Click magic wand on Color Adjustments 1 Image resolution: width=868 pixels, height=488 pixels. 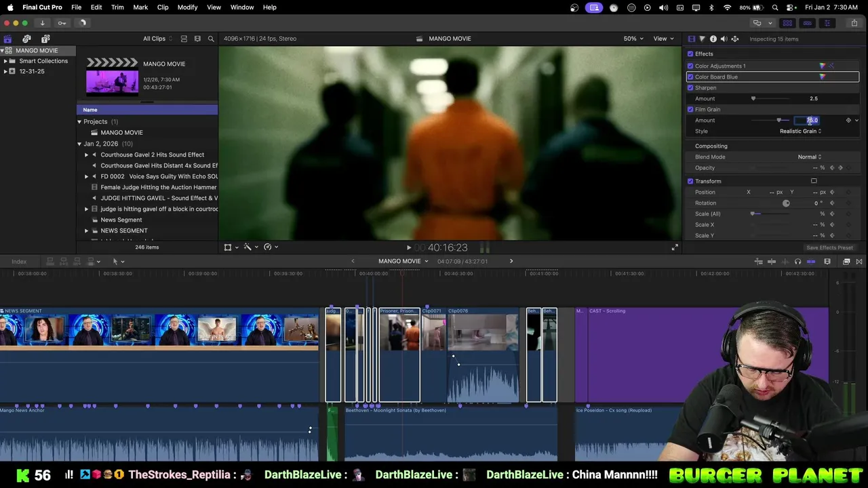[x=831, y=66]
